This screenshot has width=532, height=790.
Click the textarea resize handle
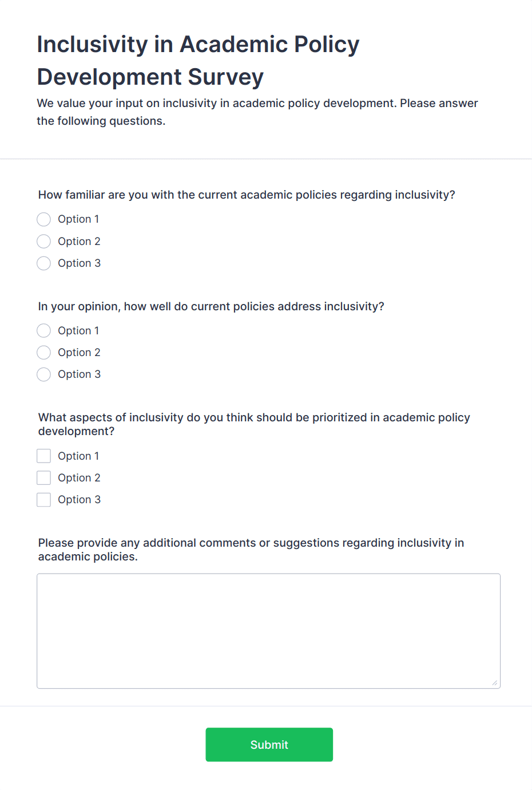click(x=495, y=682)
